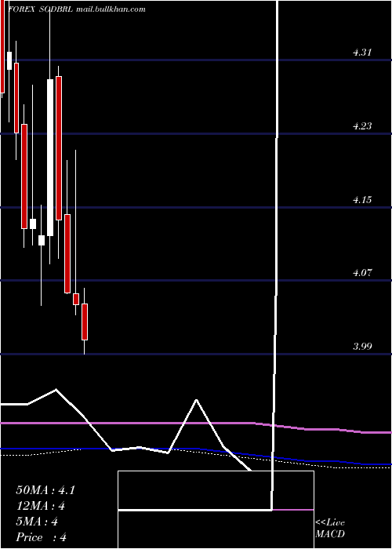Click the '12MA : 4' reading
The width and height of the screenshot is (392, 549).
[x=41, y=506]
